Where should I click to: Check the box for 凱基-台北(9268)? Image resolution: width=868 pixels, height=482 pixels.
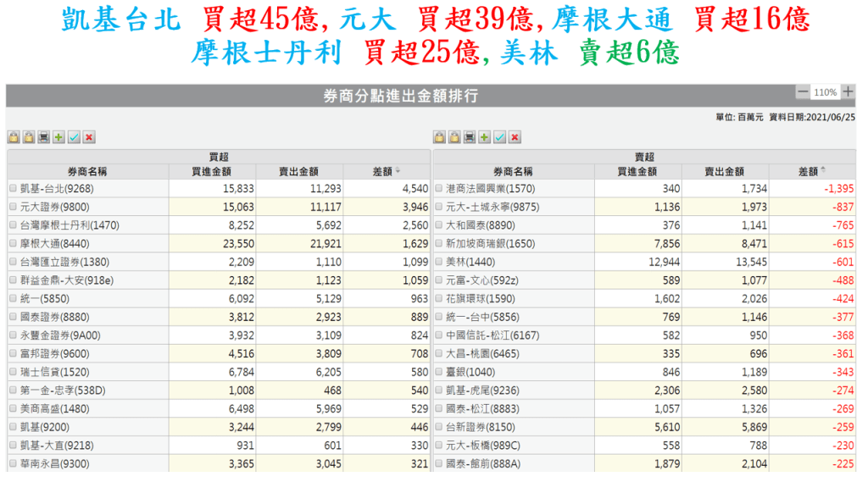coord(13,189)
